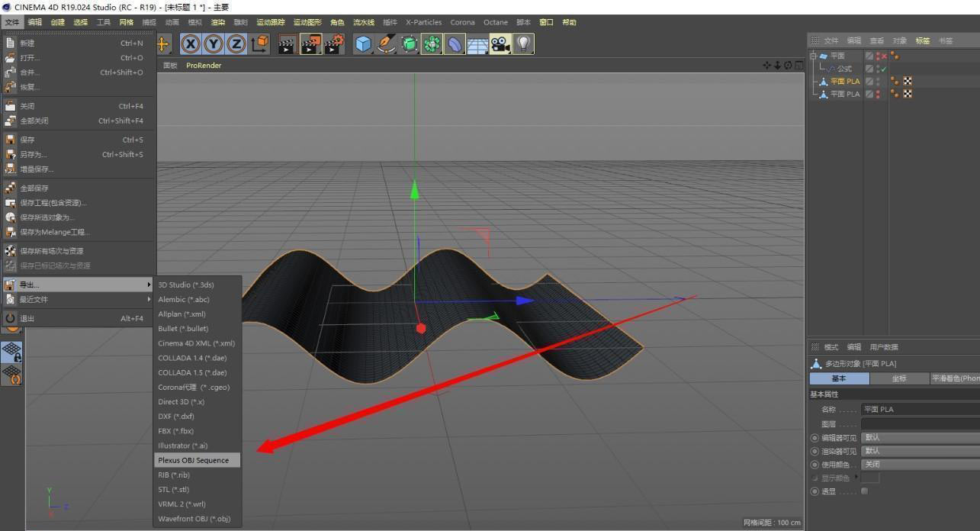980x531 pixels.
Task: Select the spline pen tool icon
Action: pos(386,44)
